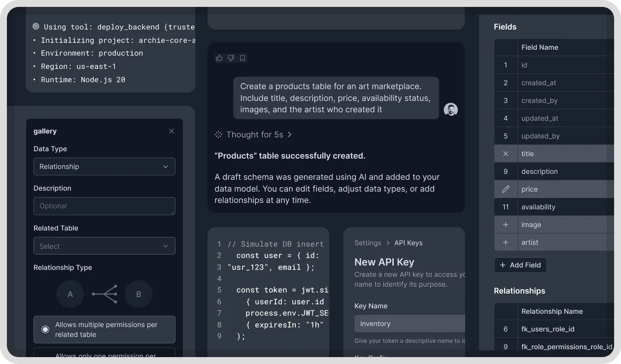This screenshot has width=621, height=364.
Task: Close the gallery panel
Action: coord(172,131)
